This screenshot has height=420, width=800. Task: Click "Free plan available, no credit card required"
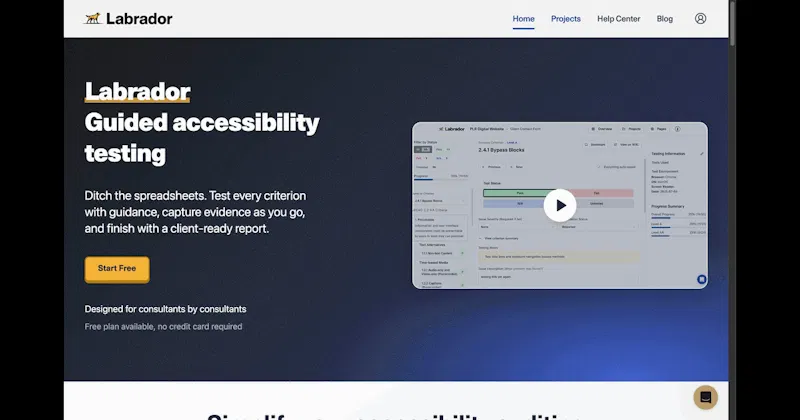click(x=163, y=327)
